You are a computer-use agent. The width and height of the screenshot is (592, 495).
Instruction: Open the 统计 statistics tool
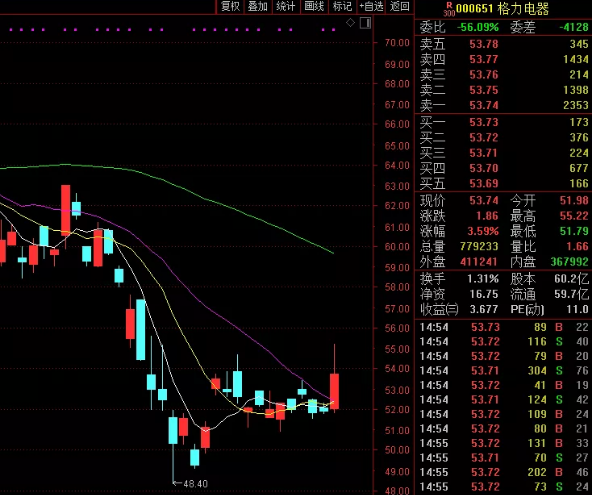tap(286, 6)
